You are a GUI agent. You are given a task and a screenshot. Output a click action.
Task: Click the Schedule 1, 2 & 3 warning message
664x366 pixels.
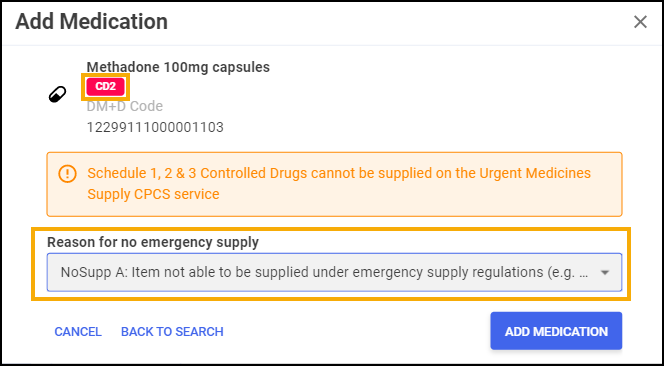(339, 183)
